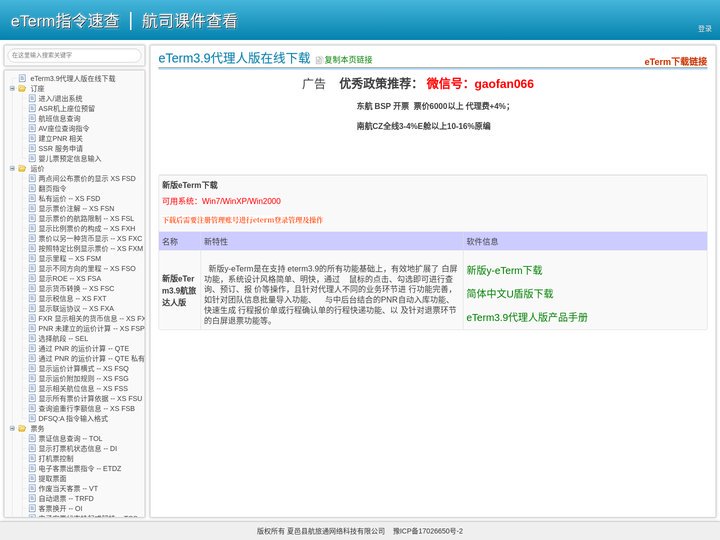Click the 运价 folder icon
Viewport: 720px width, 540px height.
point(22,169)
